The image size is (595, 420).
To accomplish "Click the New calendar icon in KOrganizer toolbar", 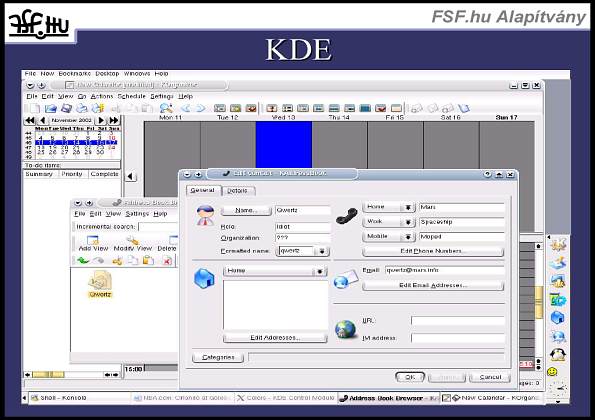I will click(34, 109).
